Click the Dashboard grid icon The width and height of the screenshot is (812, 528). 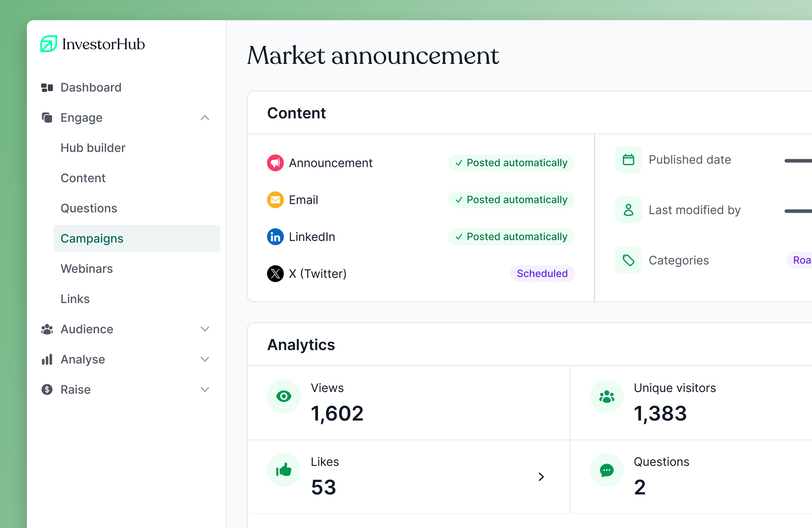pyautogui.click(x=47, y=88)
